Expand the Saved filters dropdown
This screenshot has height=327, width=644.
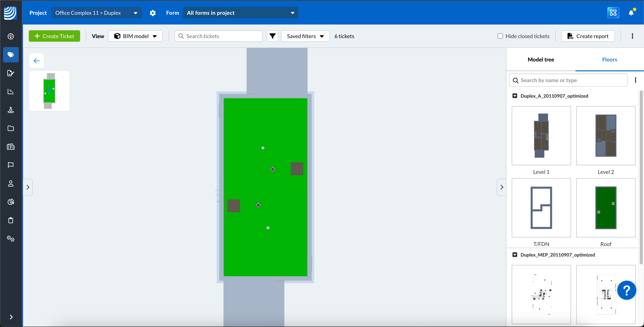(305, 36)
